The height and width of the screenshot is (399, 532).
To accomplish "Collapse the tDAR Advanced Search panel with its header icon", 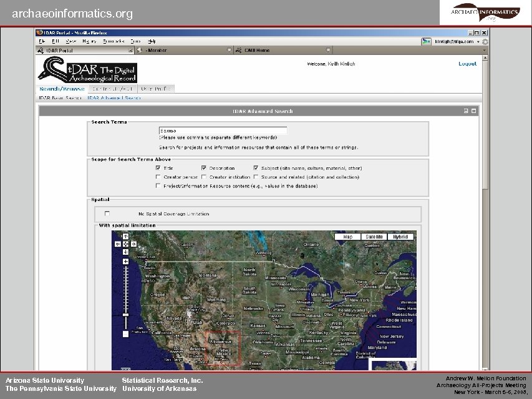I will 466,111.
